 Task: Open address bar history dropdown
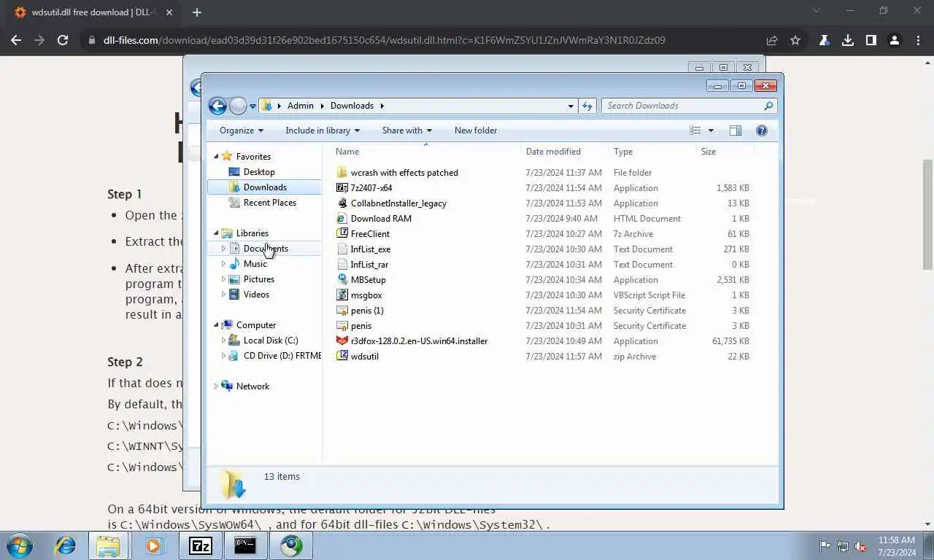pyautogui.click(x=571, y=106)
